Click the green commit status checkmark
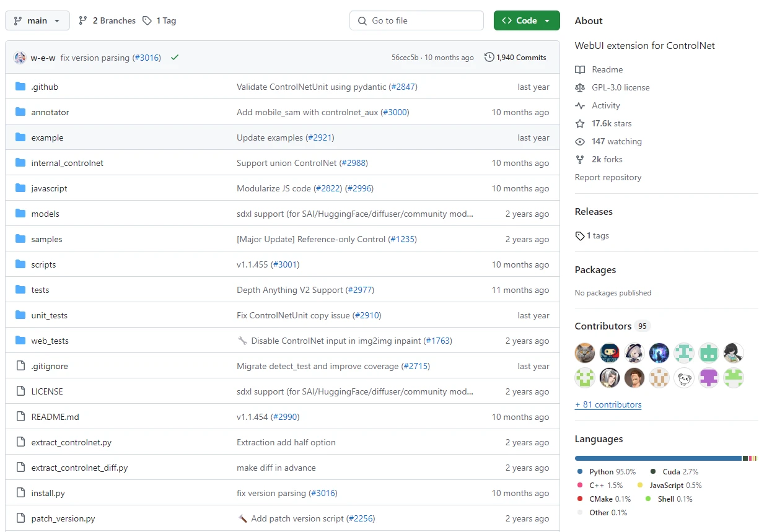 (x=175, y=58)
